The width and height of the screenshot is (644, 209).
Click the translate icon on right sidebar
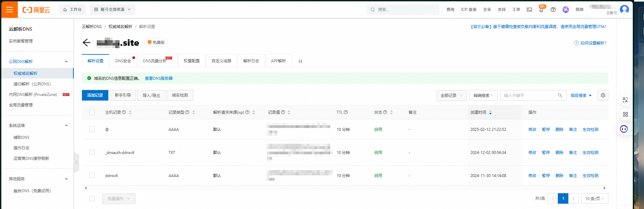(625, 100)
